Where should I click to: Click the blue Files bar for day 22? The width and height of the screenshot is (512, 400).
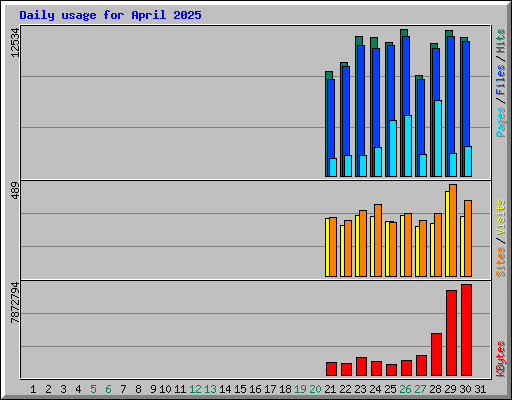(x=346, y=111)
